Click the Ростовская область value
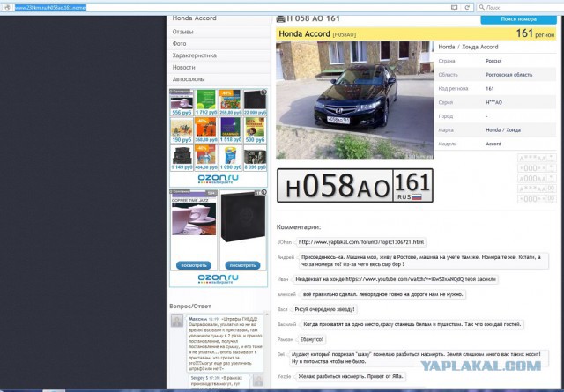The width and height of the screenshot is (564, 392). (508, 75)
